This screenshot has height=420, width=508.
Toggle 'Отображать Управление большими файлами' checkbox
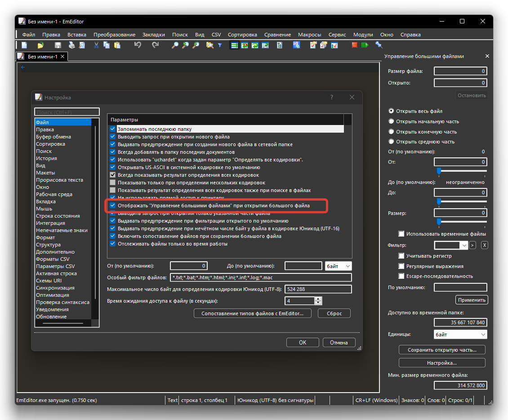113,205
